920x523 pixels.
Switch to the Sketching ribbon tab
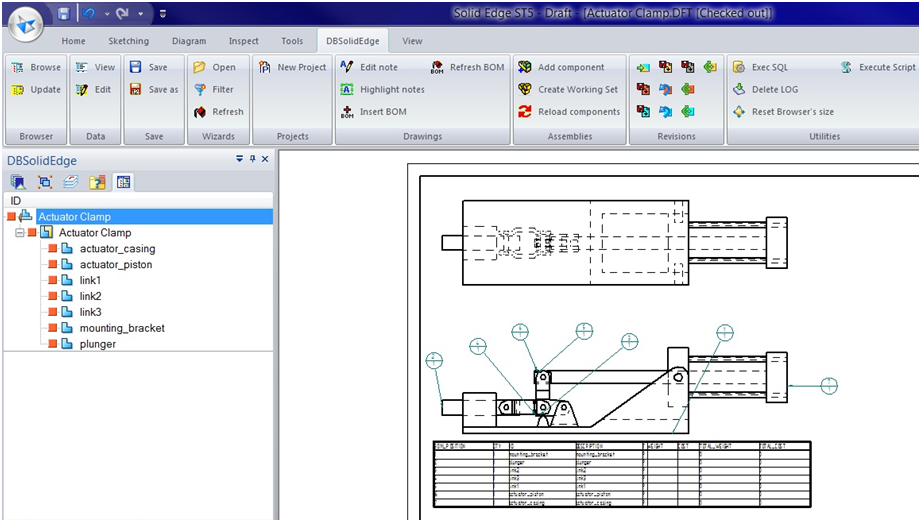(128, 41)
